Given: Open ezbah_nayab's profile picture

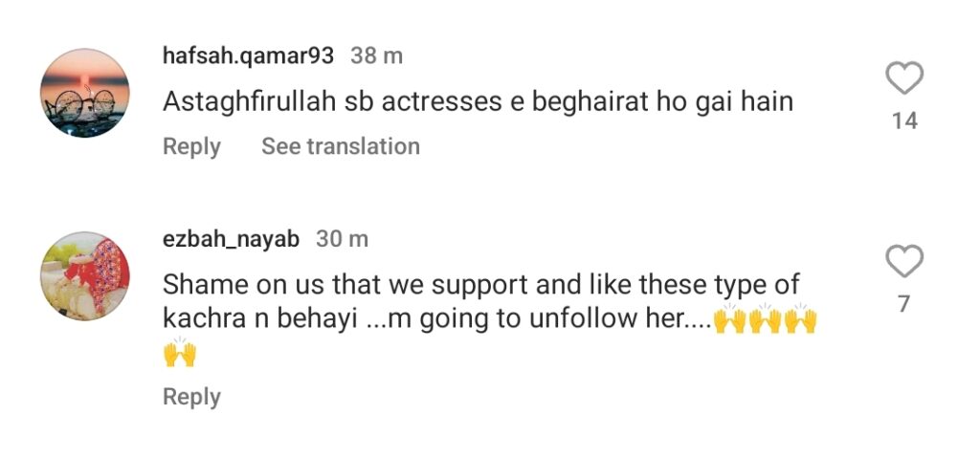Looking at the screenshot, I should pos(84,275).
